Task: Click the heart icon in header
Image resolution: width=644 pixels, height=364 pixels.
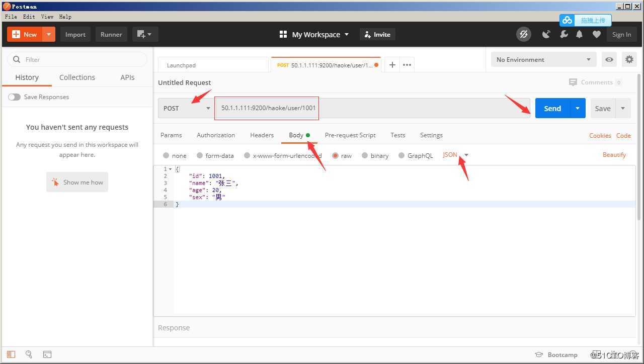Action: (x=596, y=34)
